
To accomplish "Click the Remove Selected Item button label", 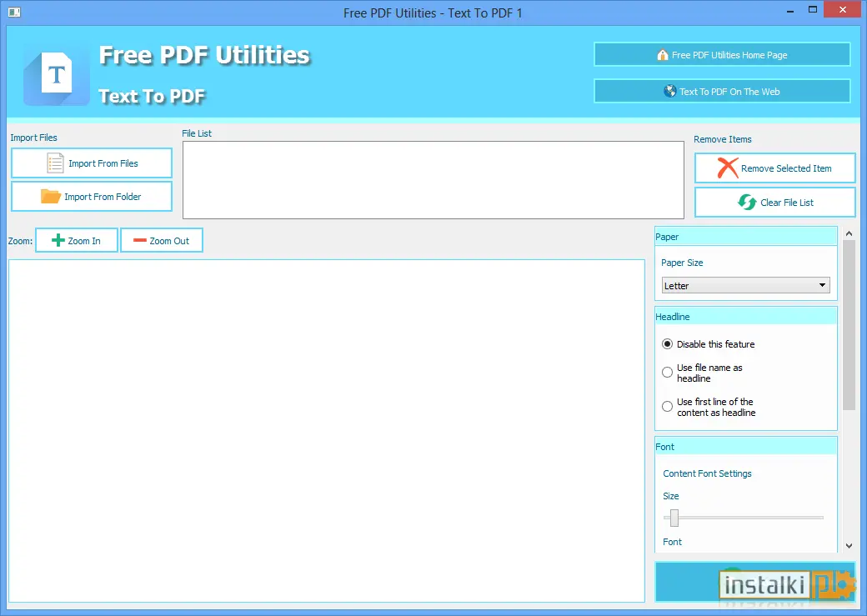I will [x=786, y=168].
